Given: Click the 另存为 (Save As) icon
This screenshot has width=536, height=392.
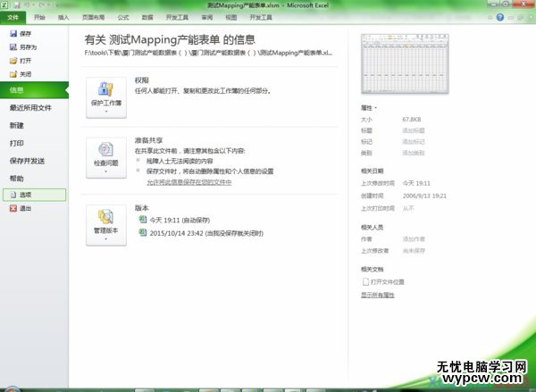Looking at the screenshot, I should click(x=13, y=47).
